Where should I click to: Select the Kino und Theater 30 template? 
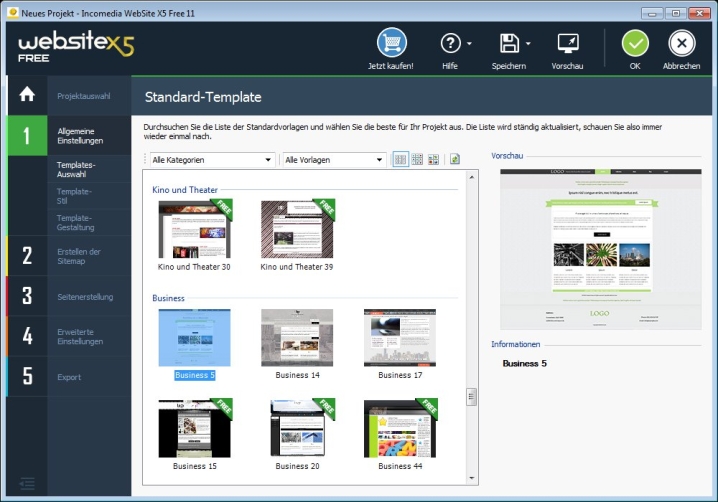tap(194, 232)
